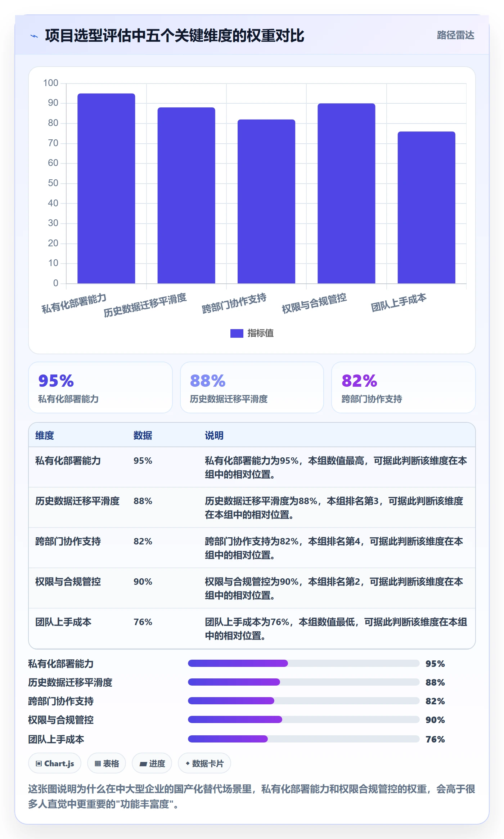The image size is (504, 839).
Task: Click the 私有化部署能力 progress bar
Action: click(304, 663)
